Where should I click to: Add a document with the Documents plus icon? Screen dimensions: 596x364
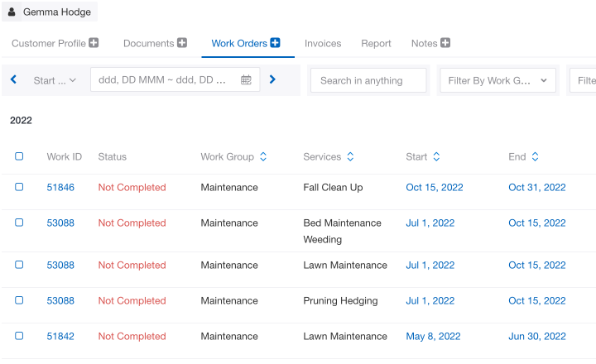tap(182, 43)
